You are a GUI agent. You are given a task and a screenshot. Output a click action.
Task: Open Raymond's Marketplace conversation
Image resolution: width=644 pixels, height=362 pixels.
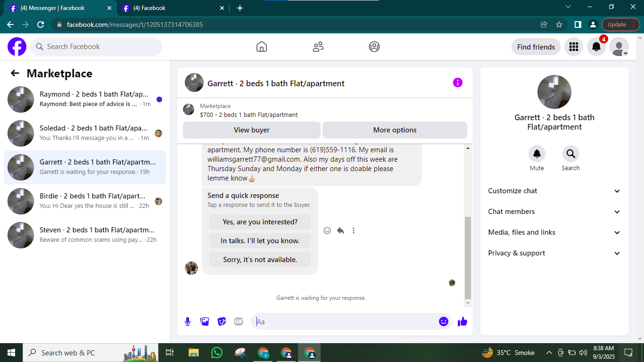[85, 99]
